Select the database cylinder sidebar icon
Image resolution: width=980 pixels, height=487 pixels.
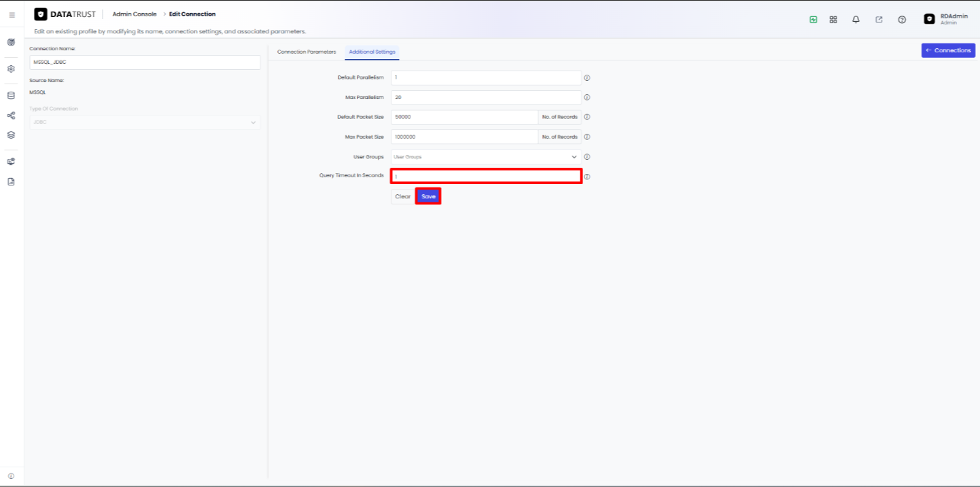(x=11, y=96)
